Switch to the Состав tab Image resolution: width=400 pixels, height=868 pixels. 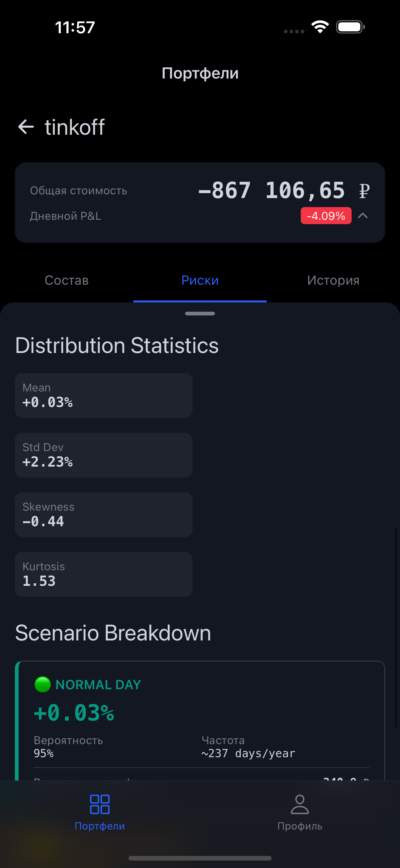click(x=67, y=280)
